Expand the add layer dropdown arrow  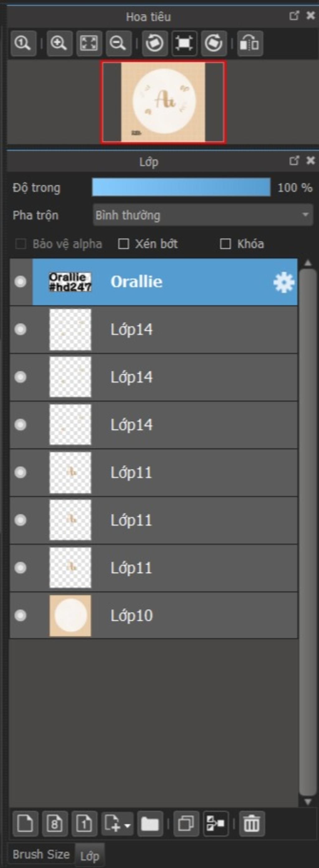click(127, 826)
